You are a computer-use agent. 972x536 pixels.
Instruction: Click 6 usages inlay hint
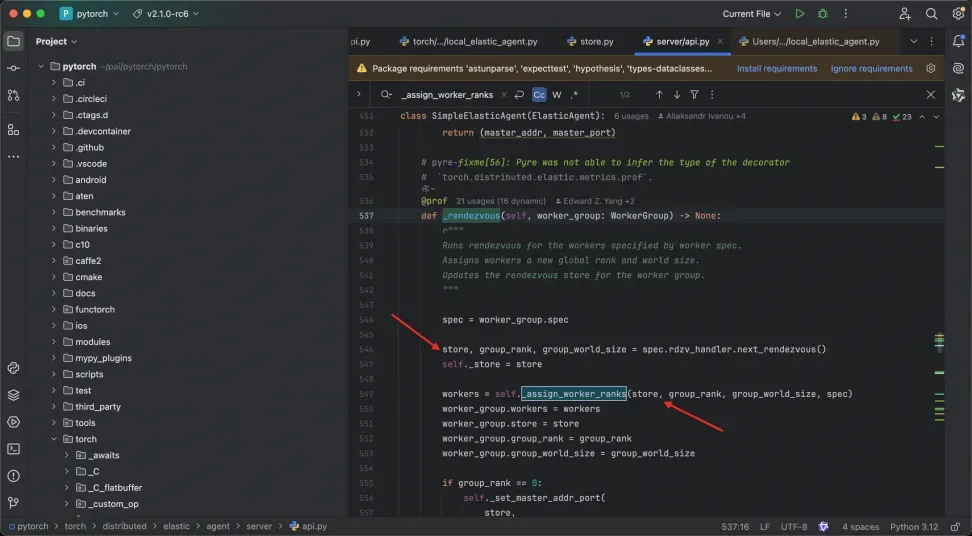point(631,116)
